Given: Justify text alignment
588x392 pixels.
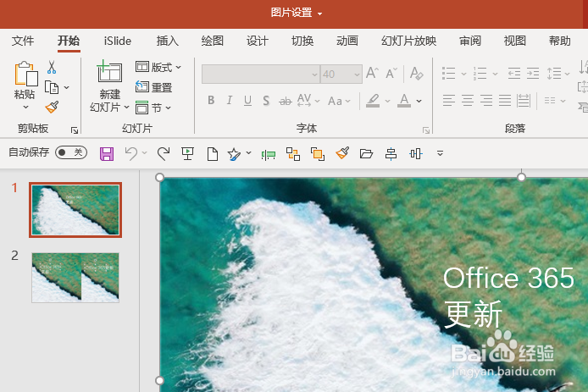Looking at the screenshot, I should (505, 101).
